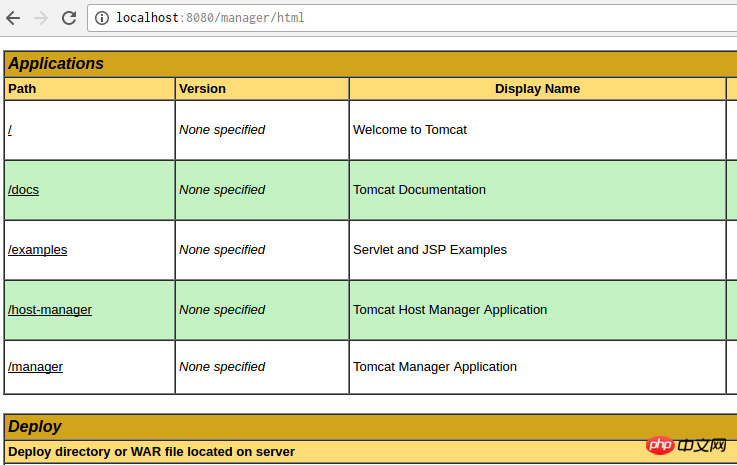The image size is (737, 465).
Task: Select "None specified" in the /manager row
Action: tap(222, 367)
